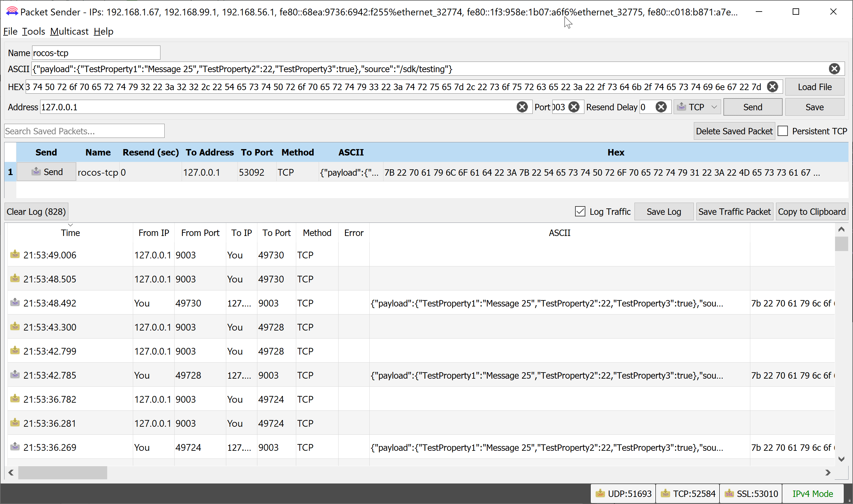Send the saved rocos-tcp packet
Viewport: 853px width, 504px height.
[x=47, y=172]
